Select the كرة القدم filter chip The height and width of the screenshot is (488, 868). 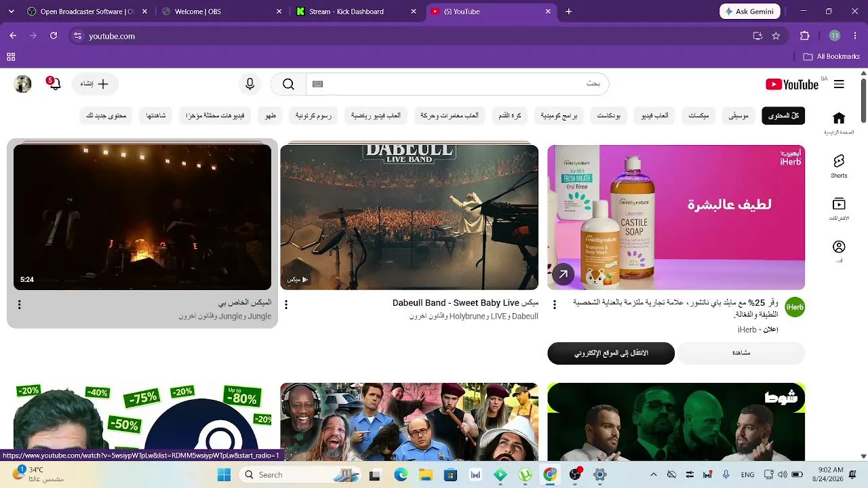coord(510,116)
